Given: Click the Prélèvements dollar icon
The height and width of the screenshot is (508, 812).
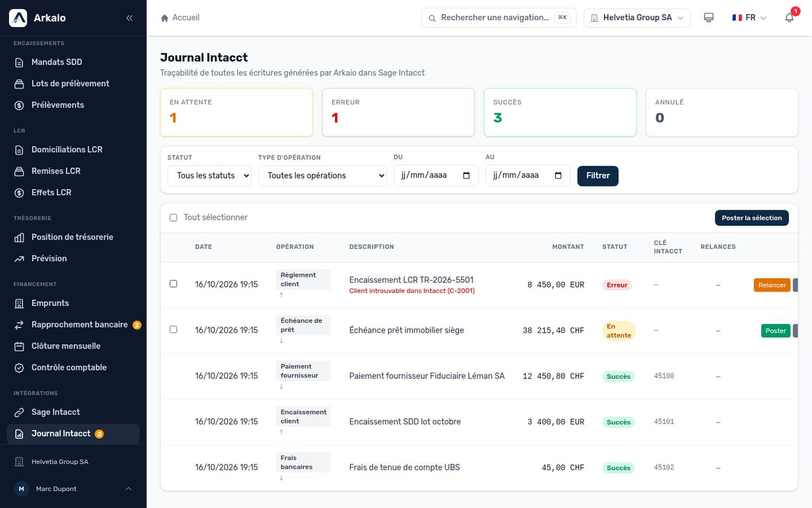Looking at the screenshot, I should pos(19,105).
